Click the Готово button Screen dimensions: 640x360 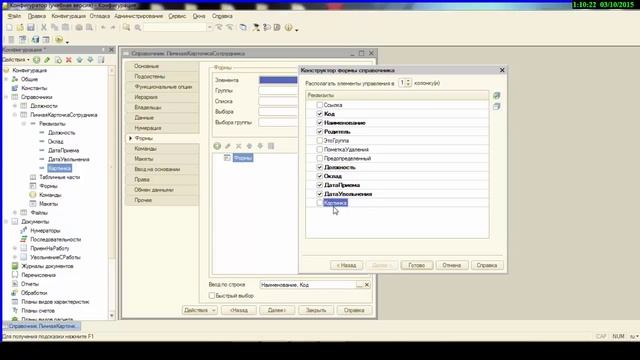(x=417, y=265)
